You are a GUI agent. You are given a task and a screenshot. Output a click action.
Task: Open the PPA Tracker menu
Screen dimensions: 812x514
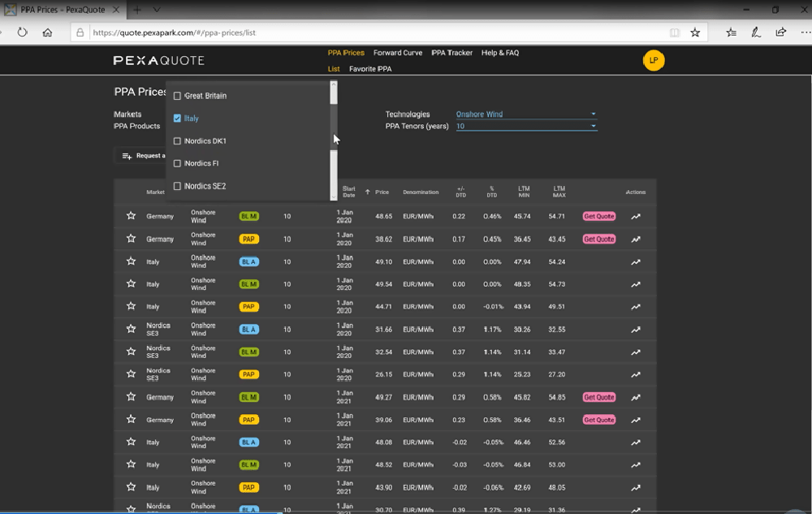coord(451,53)
